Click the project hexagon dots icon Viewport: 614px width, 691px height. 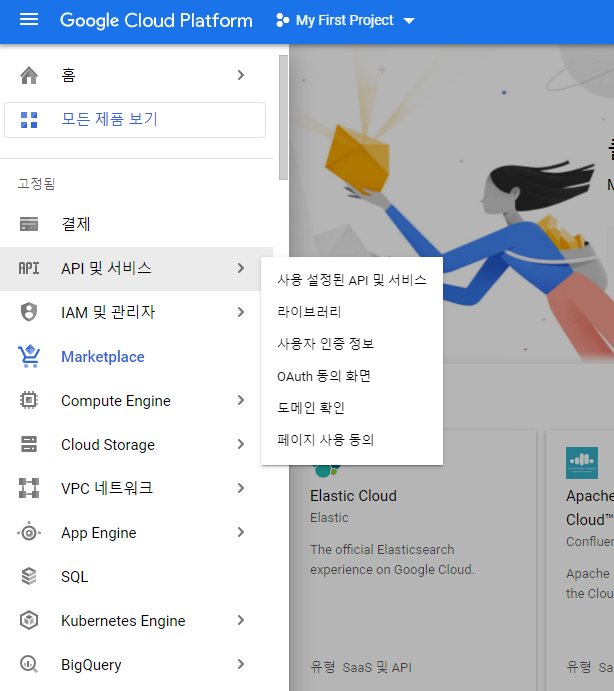(x=283, y=20)
